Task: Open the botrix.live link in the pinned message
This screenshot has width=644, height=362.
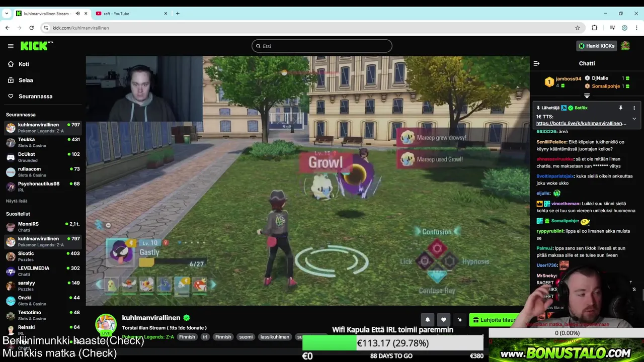Action: tap(581, 123)
